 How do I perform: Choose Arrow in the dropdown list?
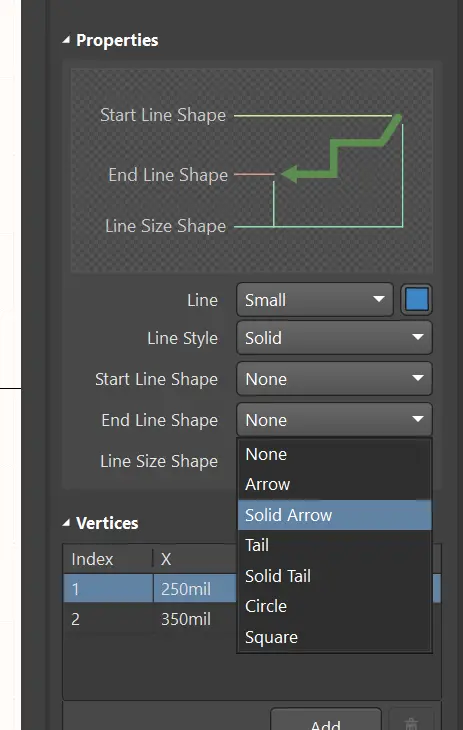pos(334,485)
